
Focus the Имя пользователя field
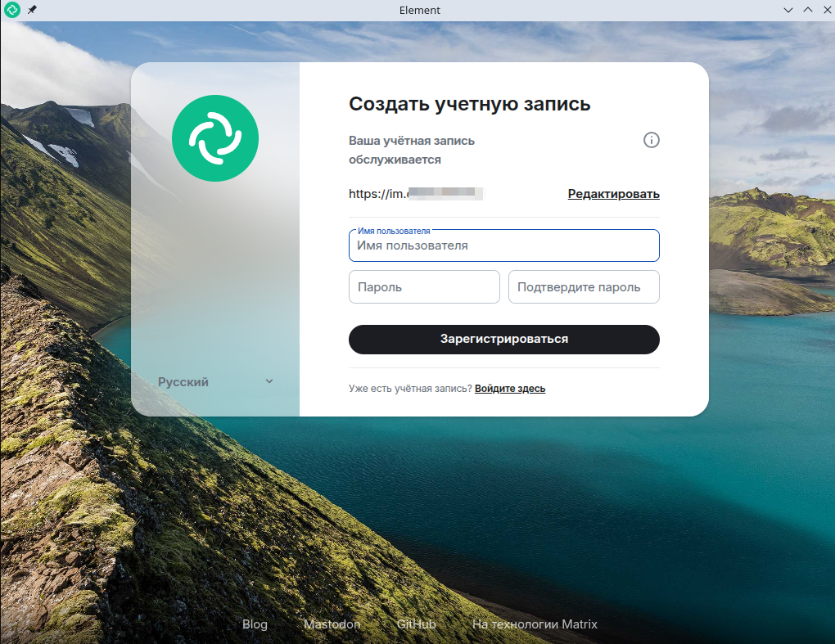(503, 245)
